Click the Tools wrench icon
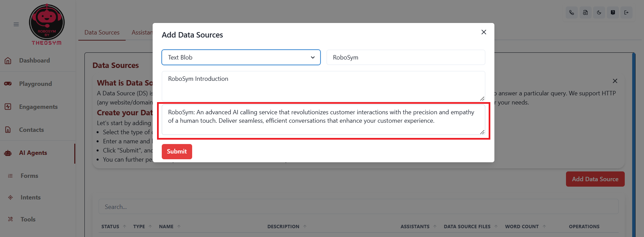The image size is (644, 237). pyautogui.click(x=10, y=219)
